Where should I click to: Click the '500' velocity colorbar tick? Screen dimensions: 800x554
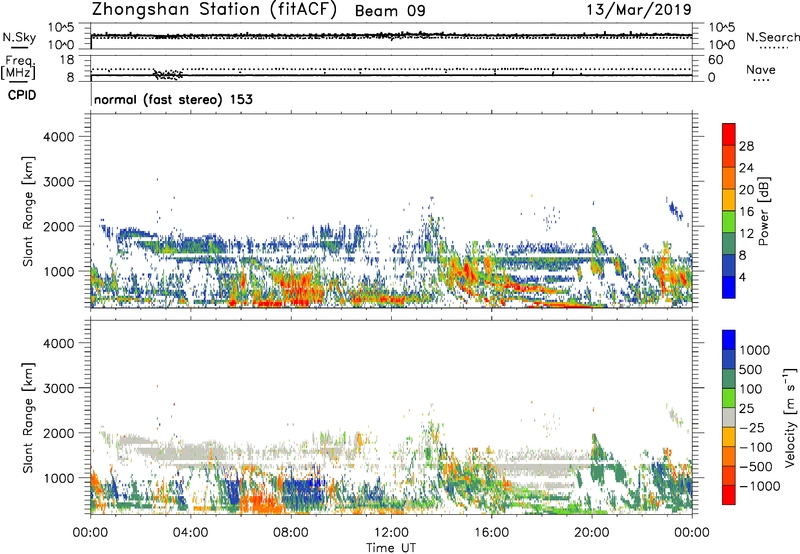pos(750,369)
